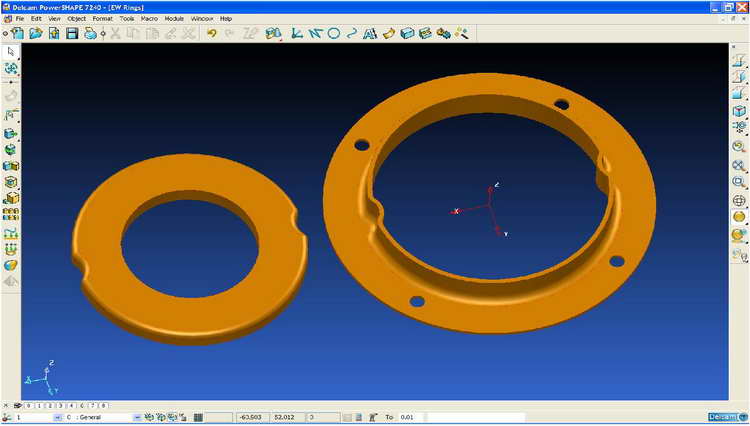Toggle level 8 button in the status bar
The image size is (750, 426).
tap(104, 405)
